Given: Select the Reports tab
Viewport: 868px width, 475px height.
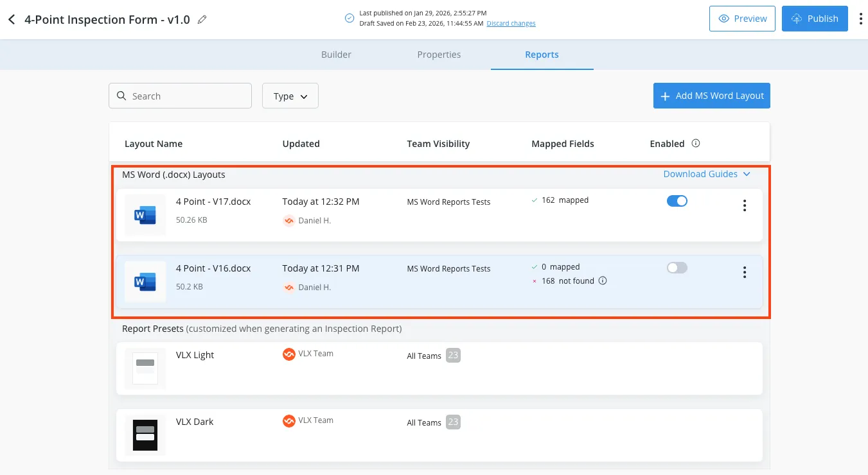Looking at the screenshot, I should (x=542, y=55).
